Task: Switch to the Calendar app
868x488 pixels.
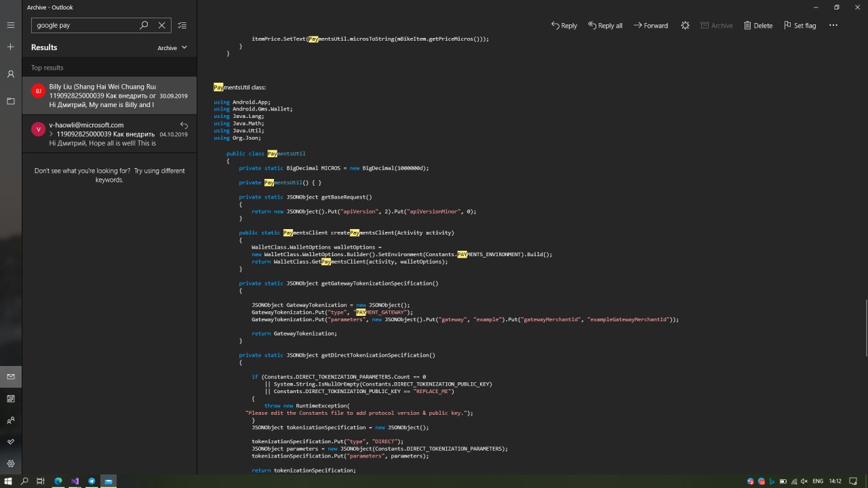Action: pos(10,399)
